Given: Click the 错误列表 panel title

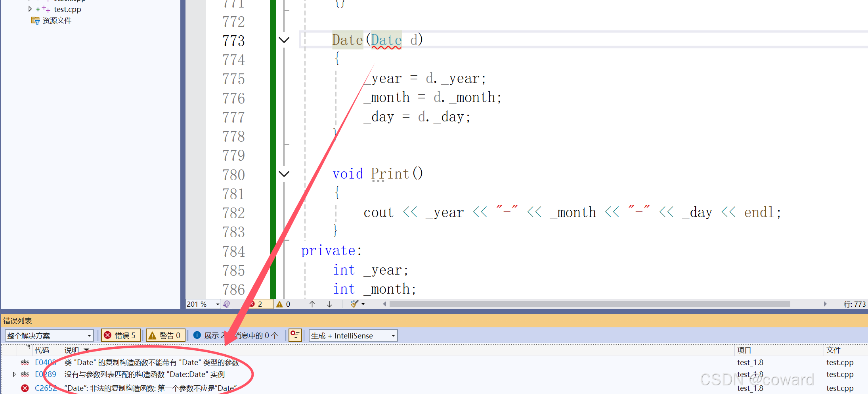Looking at the screenshot, I should (x=17, y=321).
